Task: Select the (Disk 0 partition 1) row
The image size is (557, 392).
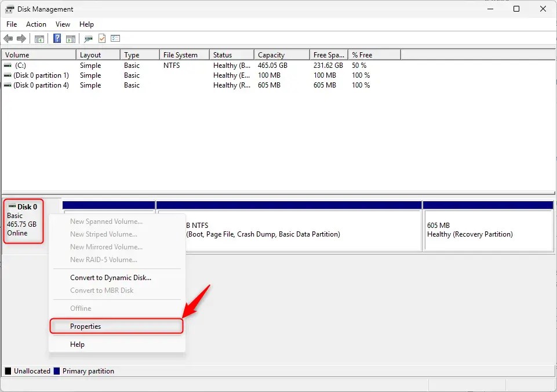Action: [x=201, y=75]
